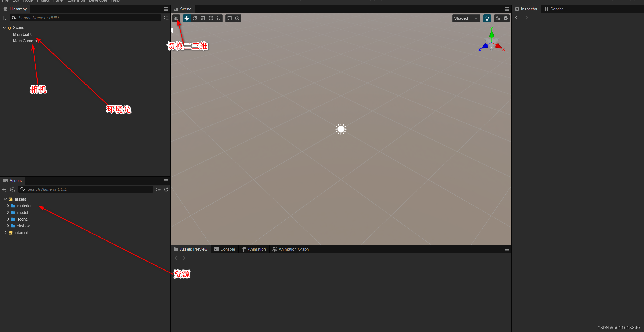644x332 pixels.
Task: Select the Move gizmo tool
Action: point(186,18)
